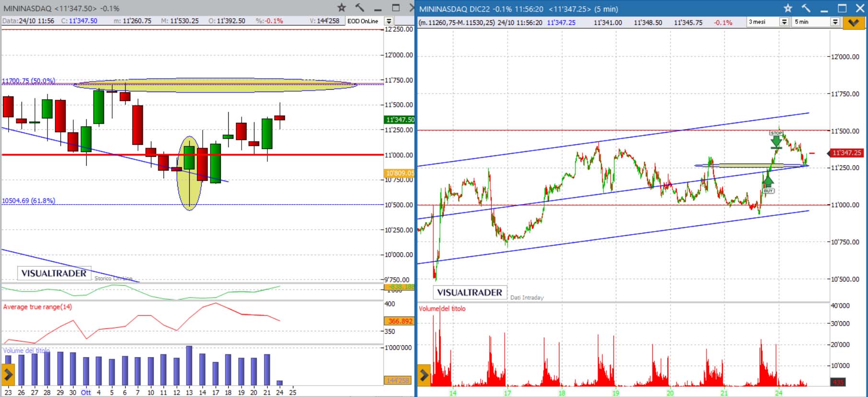Click the Data: 24/10 11:56 field in left header
This screenshot has height=397, width=868.
click(x=28, y=21)
